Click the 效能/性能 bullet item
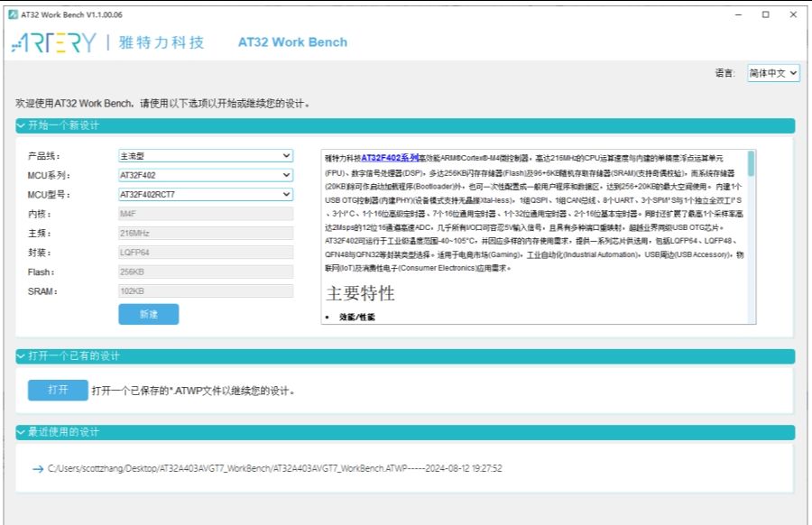Viewport: 812px width, 525px height. tap(356, 317)
